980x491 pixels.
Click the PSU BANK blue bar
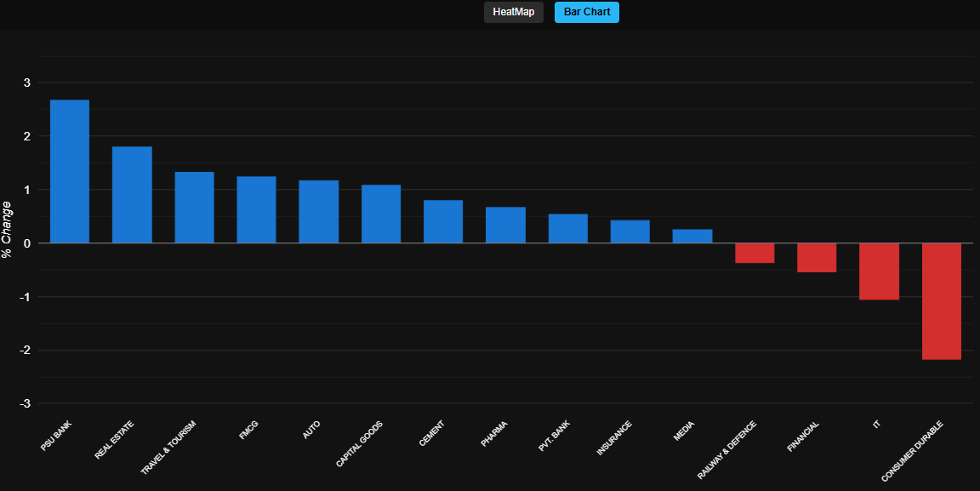[x=70, y=172]
